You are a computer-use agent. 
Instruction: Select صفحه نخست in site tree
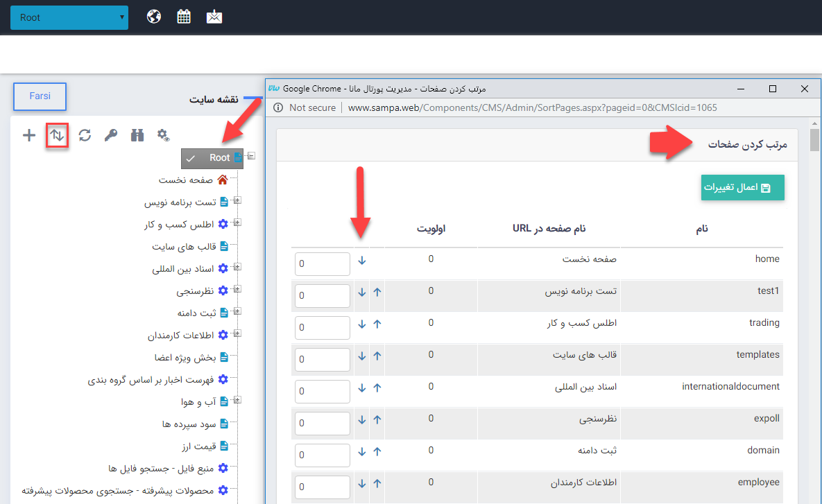coord(186,180)
